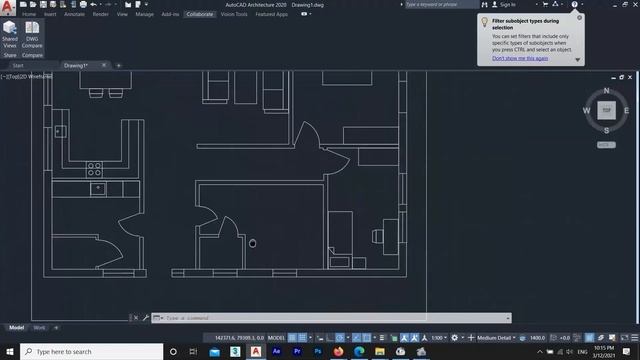Screen dimensions: 640x360
Task: Click the keyword search field in title bar
Action: click(x=441, y=4)
